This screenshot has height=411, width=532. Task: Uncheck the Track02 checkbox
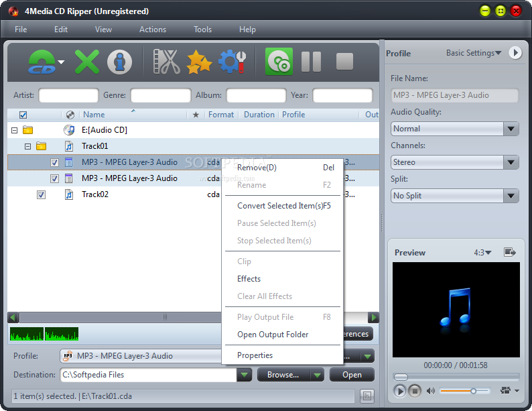point(41,195)
